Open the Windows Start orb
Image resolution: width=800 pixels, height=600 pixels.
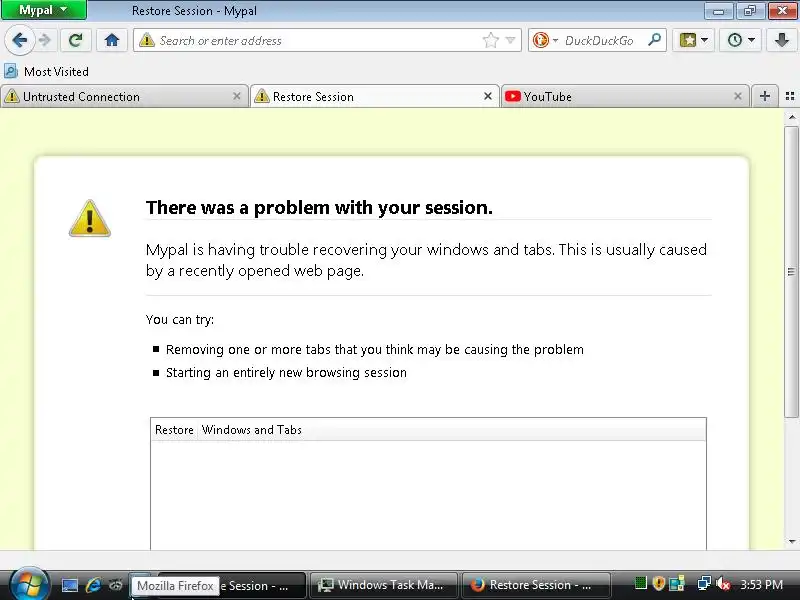pyautogui.click(x=30, y=584)
